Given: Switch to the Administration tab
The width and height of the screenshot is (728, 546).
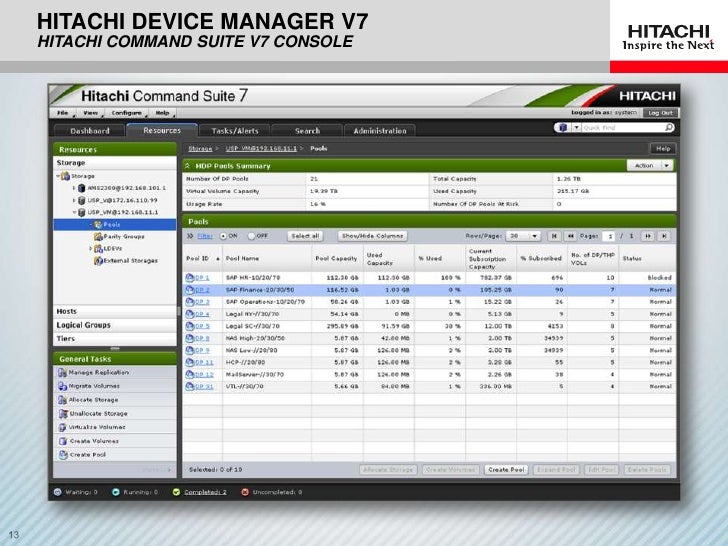Looking at the screenshot, I should (x=380, y=131).
